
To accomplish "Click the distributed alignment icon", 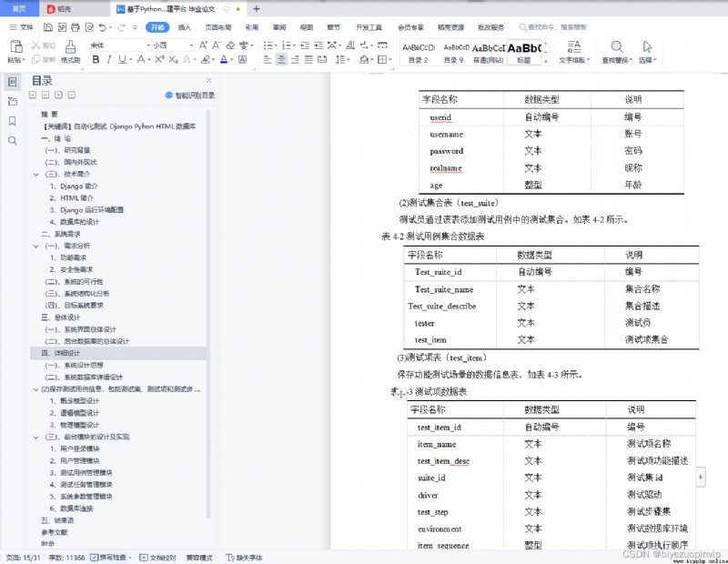I will pyautogui.click(x=322, y=59).
